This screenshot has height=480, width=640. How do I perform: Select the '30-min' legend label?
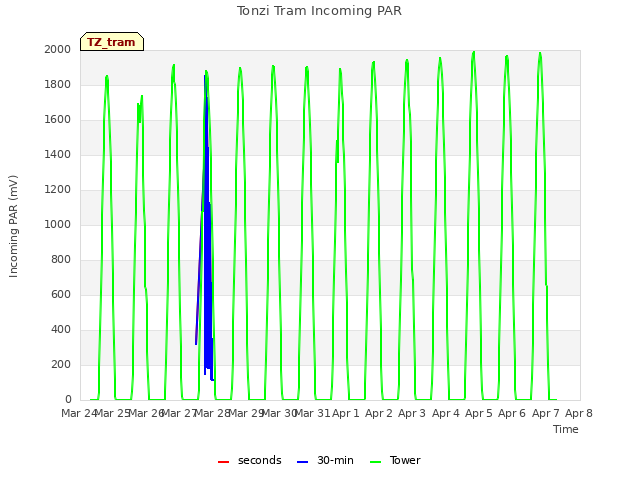click(335, 460)
